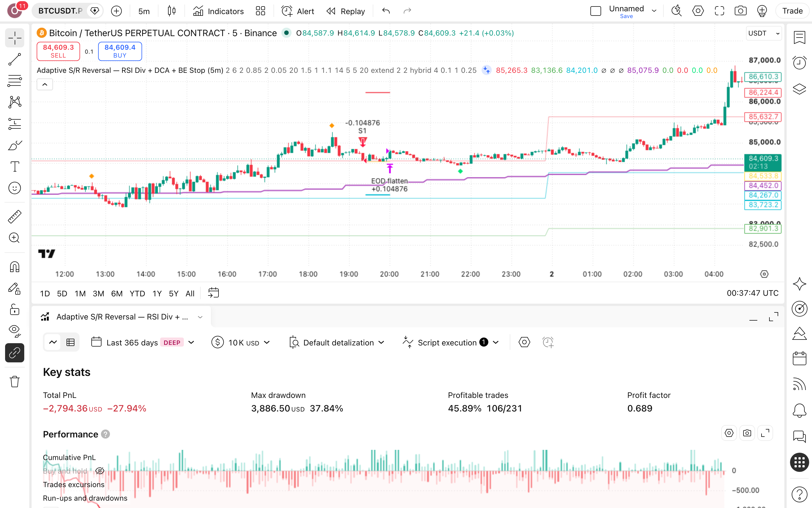Click the red SELL price button
812x508 pixels.
58,51
